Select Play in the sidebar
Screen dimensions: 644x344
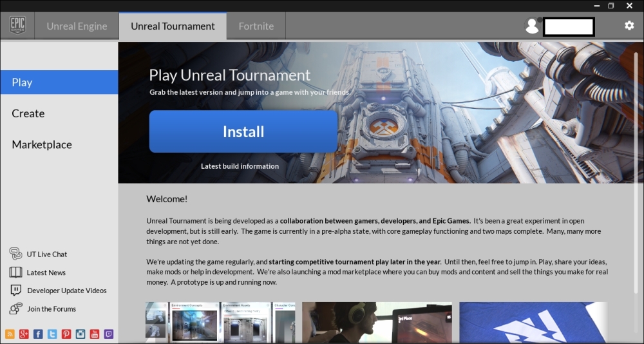[59, 82]
